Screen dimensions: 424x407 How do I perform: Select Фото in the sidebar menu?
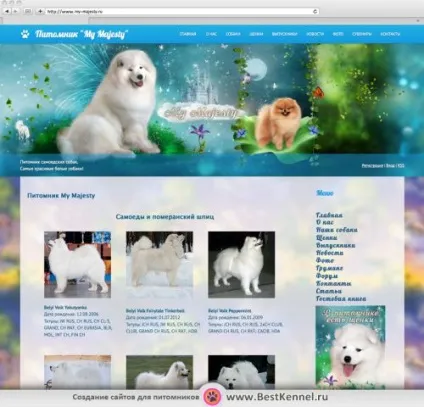325,260
